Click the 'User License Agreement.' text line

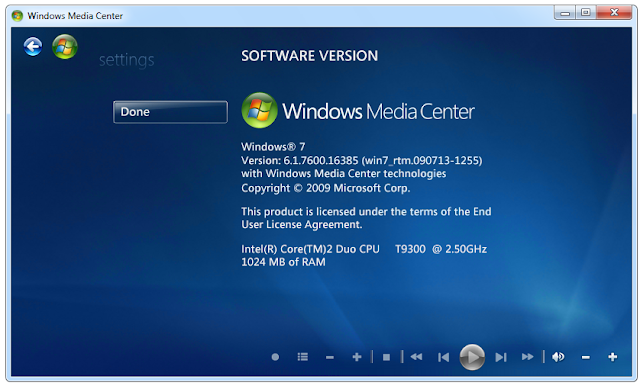(301, 225)
